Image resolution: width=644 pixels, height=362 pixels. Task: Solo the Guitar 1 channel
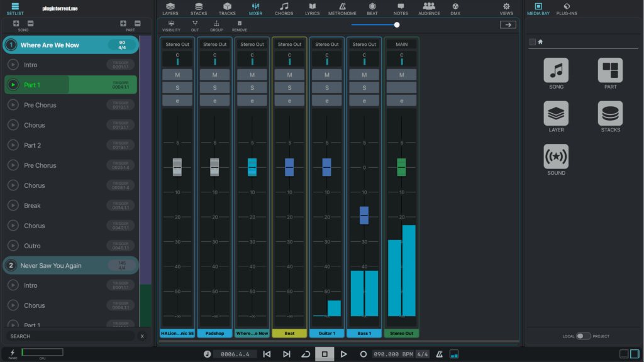pyautogui.click(x=327, y=87)
